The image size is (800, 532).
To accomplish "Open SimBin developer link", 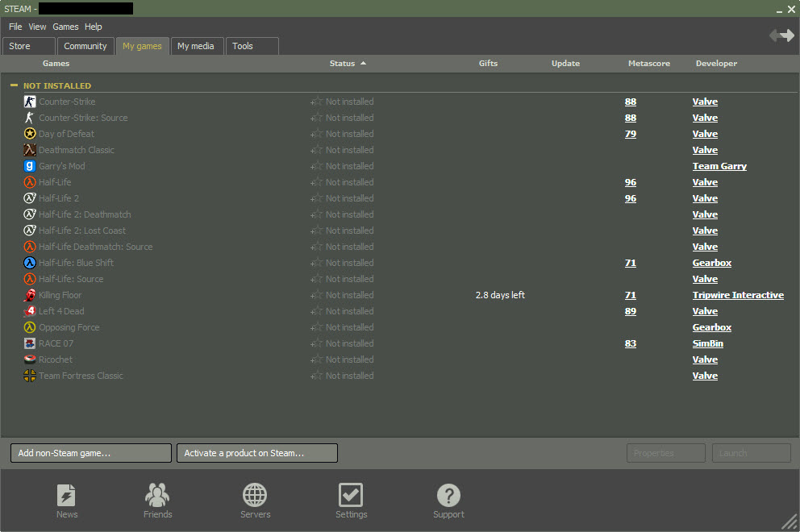I will (x=707, y=343).
